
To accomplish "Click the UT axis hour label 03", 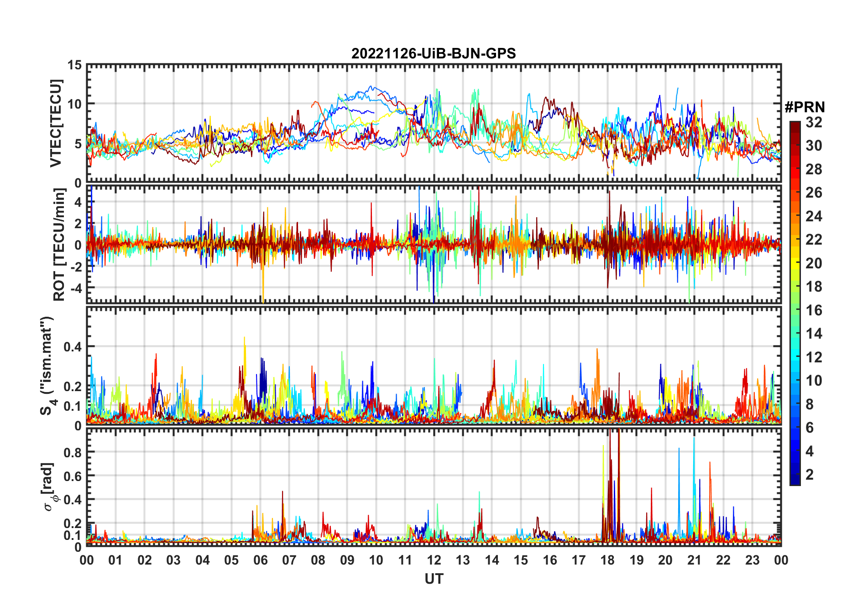I will pos(173,560).
